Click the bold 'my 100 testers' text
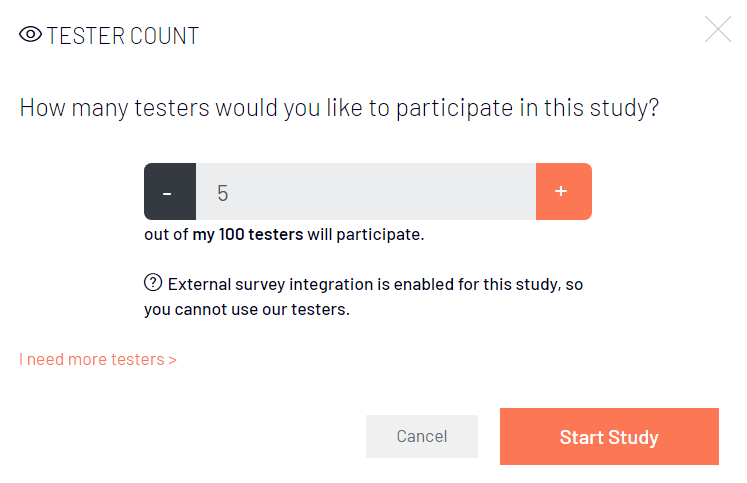Screen dimensions: 747x483 tap(248, 234)
